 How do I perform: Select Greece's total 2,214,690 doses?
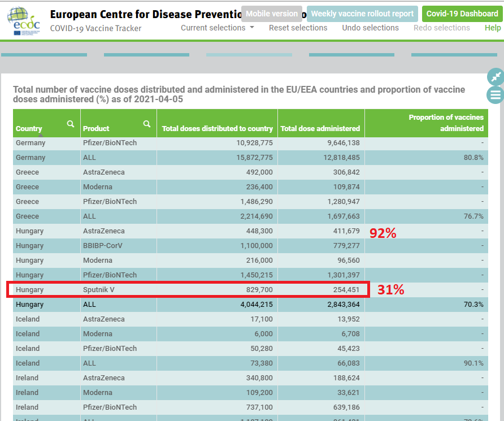pyautogui.click(x=257, y=216)
